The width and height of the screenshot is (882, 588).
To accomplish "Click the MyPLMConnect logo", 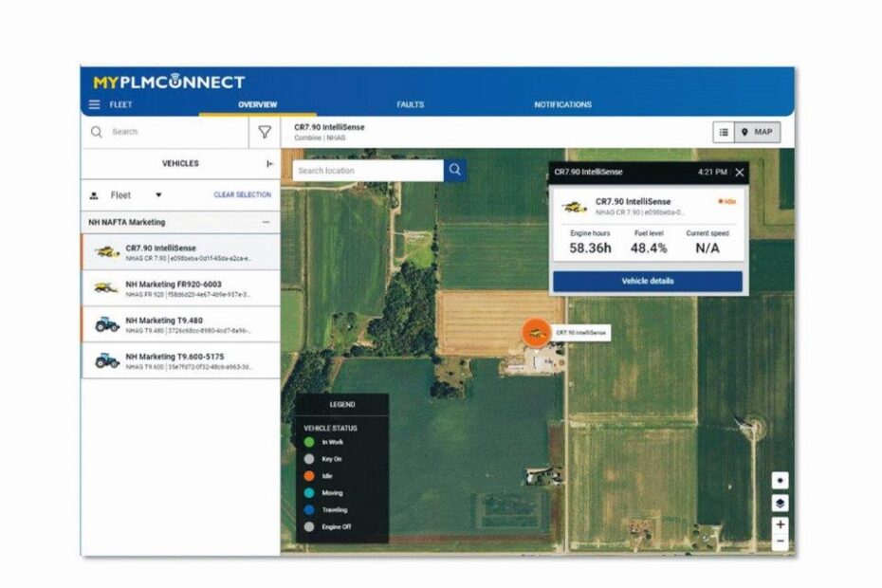I will [170, 82].
